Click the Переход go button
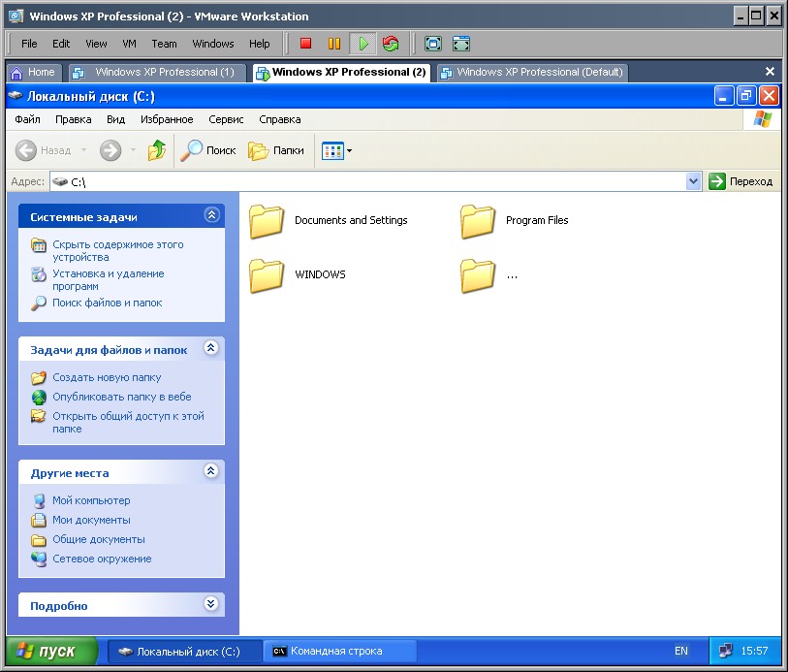Image resolution: width=788 pixels, height=672 pixels. coord(741,181)
